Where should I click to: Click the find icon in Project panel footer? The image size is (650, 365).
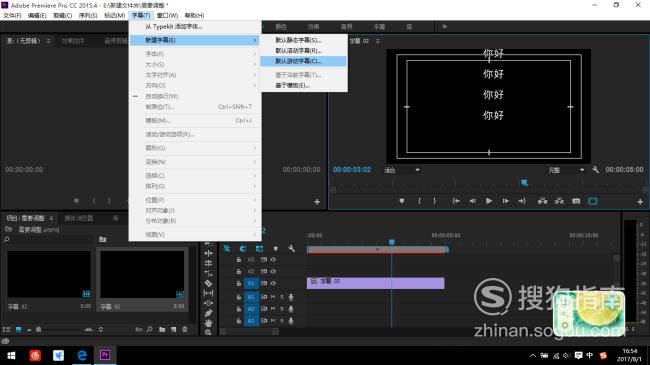(x=149, y=330)
